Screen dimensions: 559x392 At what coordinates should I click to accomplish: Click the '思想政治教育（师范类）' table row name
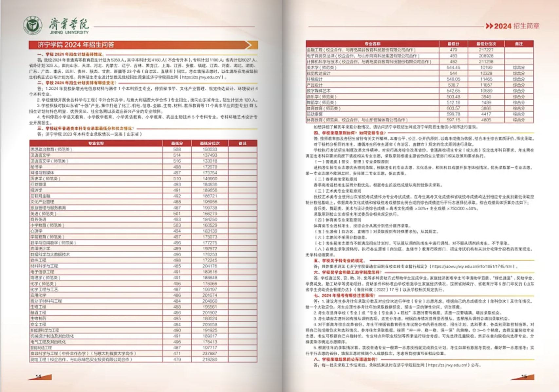(51, 150)
